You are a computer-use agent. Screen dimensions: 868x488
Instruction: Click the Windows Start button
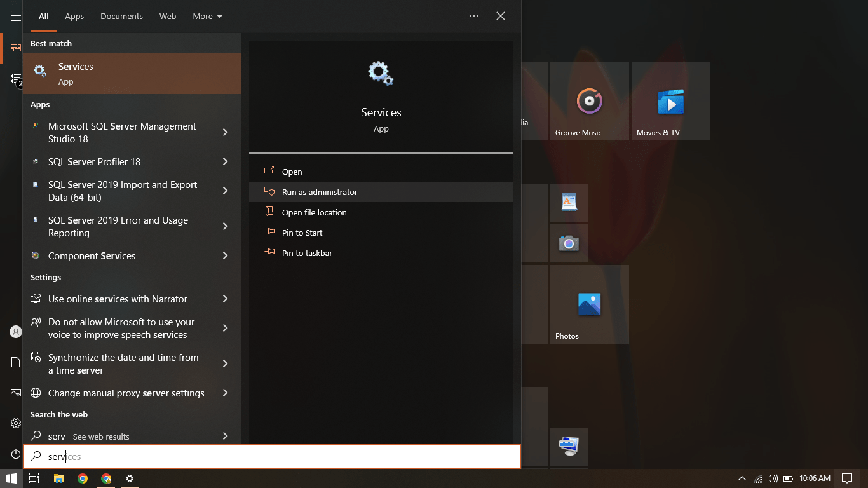coord(11,478)
